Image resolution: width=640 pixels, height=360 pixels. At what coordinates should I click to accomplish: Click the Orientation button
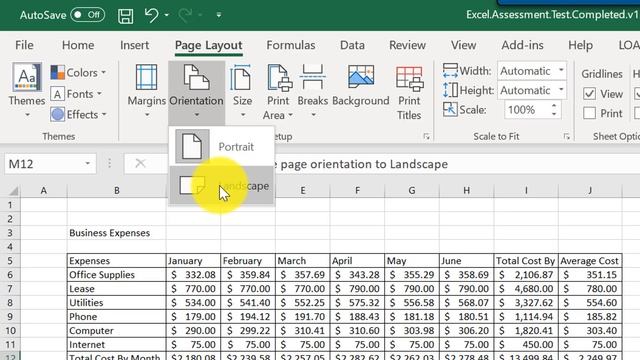pyautogui.click(x=196, y=92)
